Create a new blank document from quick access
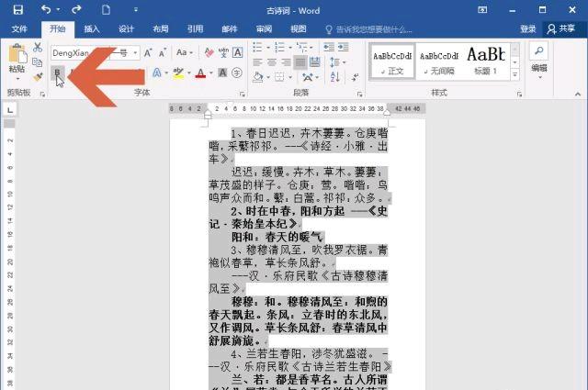This screenshot has height=390, width=588. pyautogui.click(x=107, y=10)
